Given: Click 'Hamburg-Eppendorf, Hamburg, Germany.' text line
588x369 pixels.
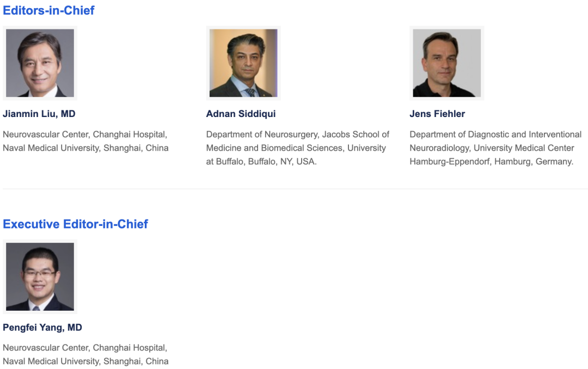Looking at the screenshot, I should pyautogui.click(x=491, y=162).
